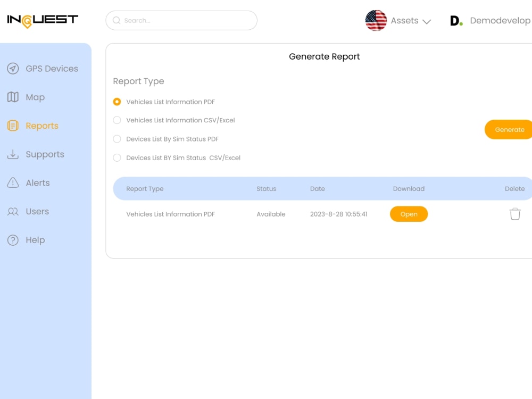Screen dimensions: 532x399
Task: Select Devices List BY Sim Status CSV/Excel
Action: (x=117, y=158)
